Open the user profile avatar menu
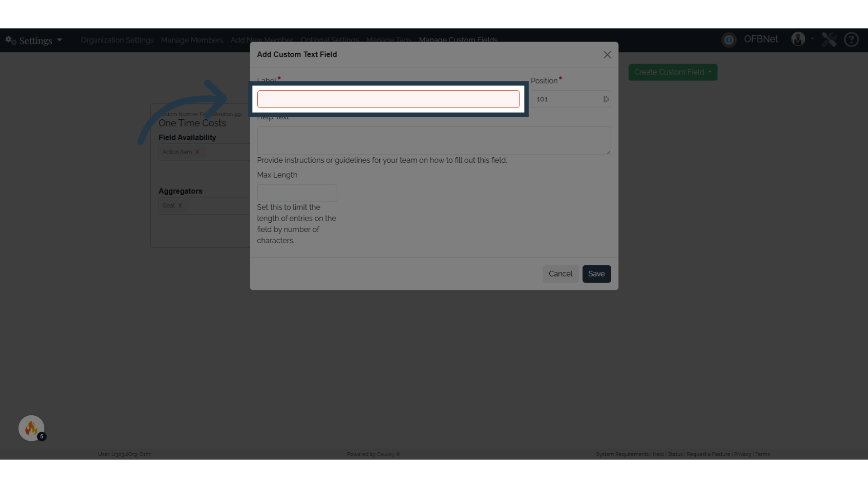Screen dimensions: 868x488 click(x=798, y=39)
